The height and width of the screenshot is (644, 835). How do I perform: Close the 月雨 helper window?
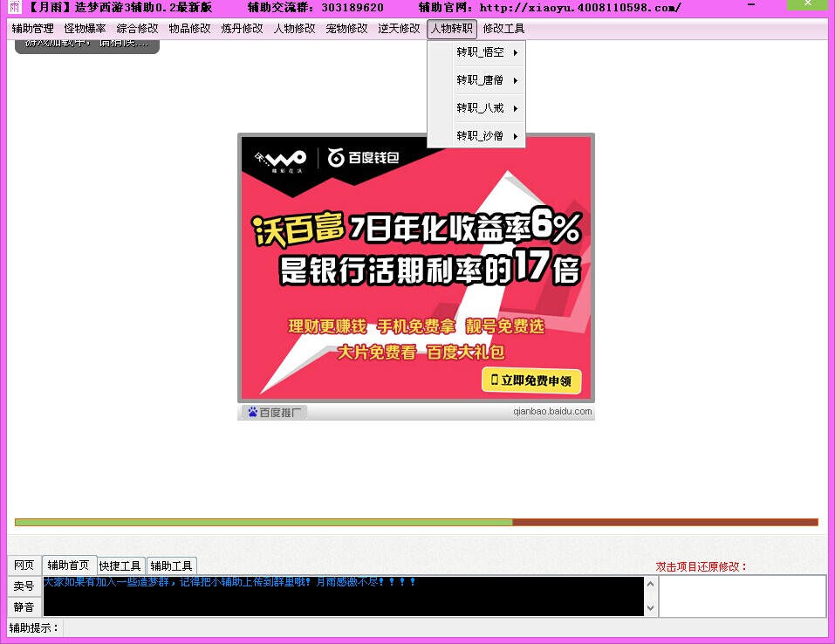[x=808, y=4]
